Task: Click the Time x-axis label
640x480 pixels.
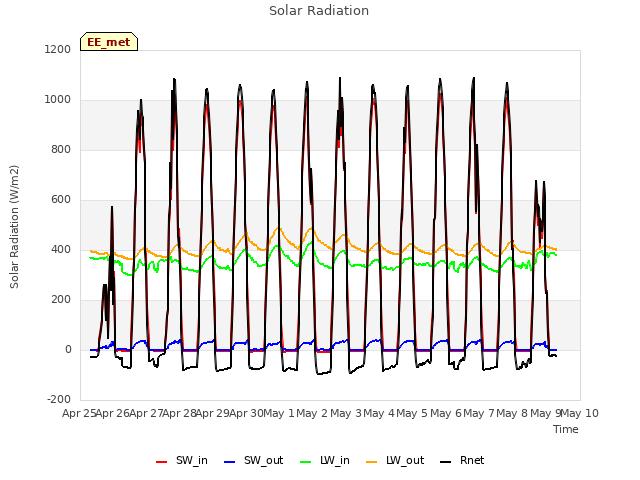Action: (x=566, y=429)
